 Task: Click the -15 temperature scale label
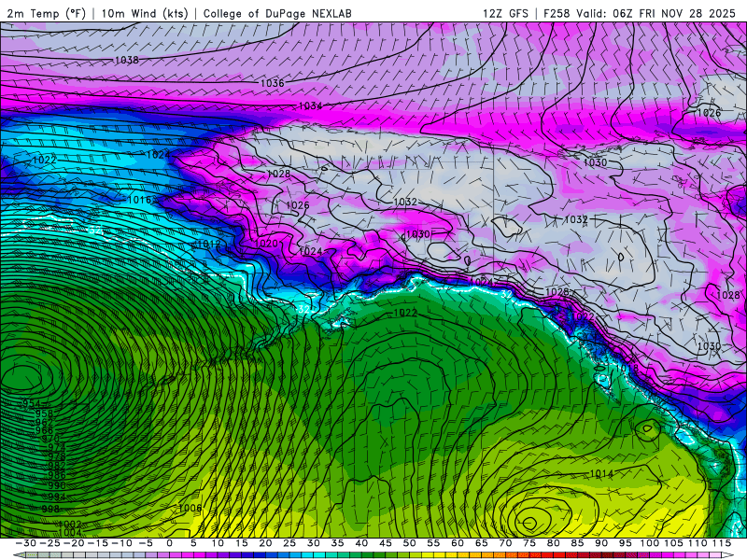97,543
